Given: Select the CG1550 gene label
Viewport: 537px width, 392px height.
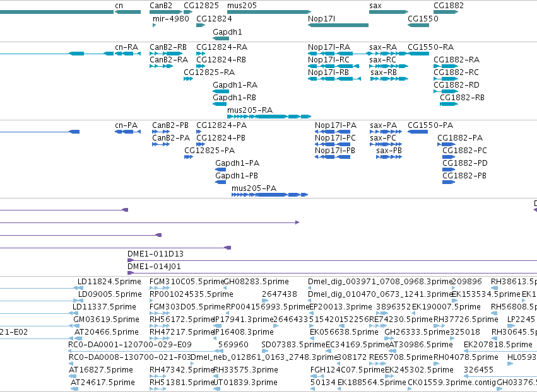Looking at the screenshot, I should [423, 19].
